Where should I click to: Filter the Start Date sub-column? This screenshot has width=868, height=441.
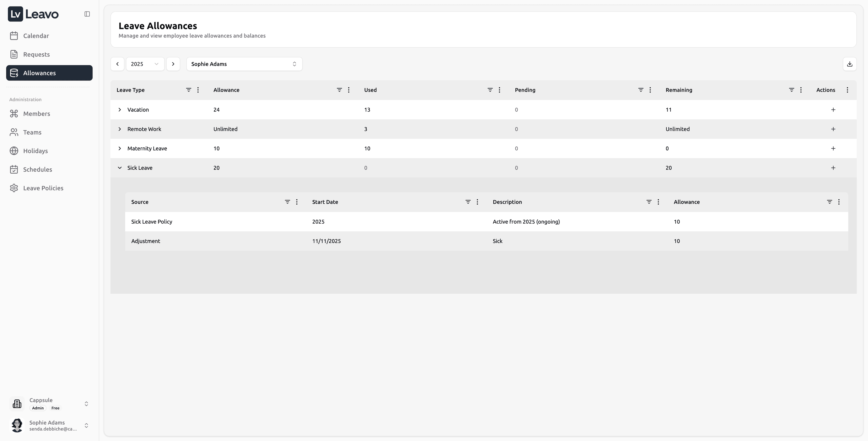tap(468, 202)
